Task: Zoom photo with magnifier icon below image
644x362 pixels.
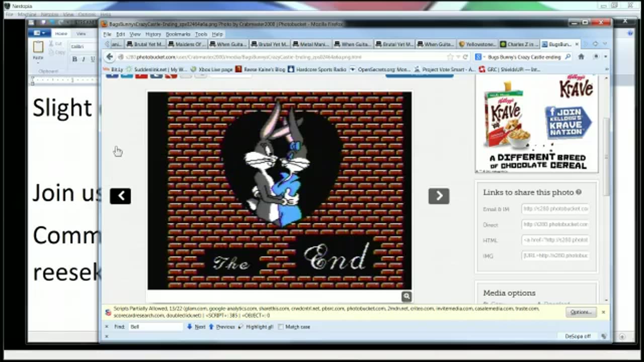Action: click(407, 296)
